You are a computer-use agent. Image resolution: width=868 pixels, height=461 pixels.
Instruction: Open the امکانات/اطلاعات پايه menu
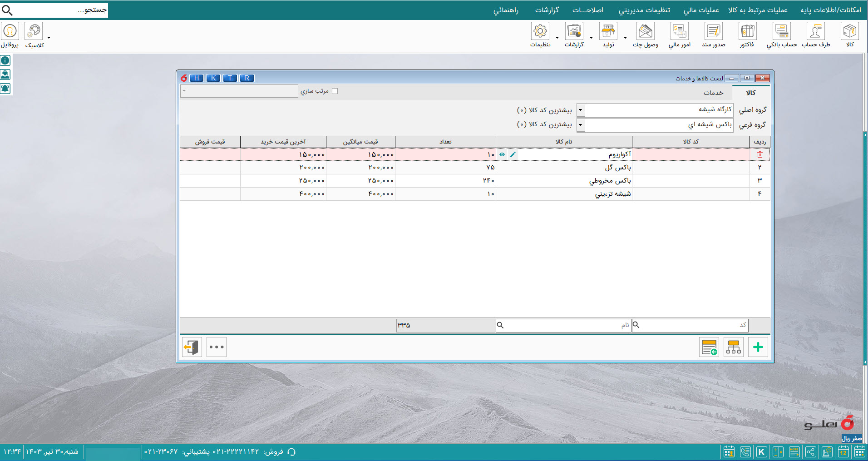(830, 10)
